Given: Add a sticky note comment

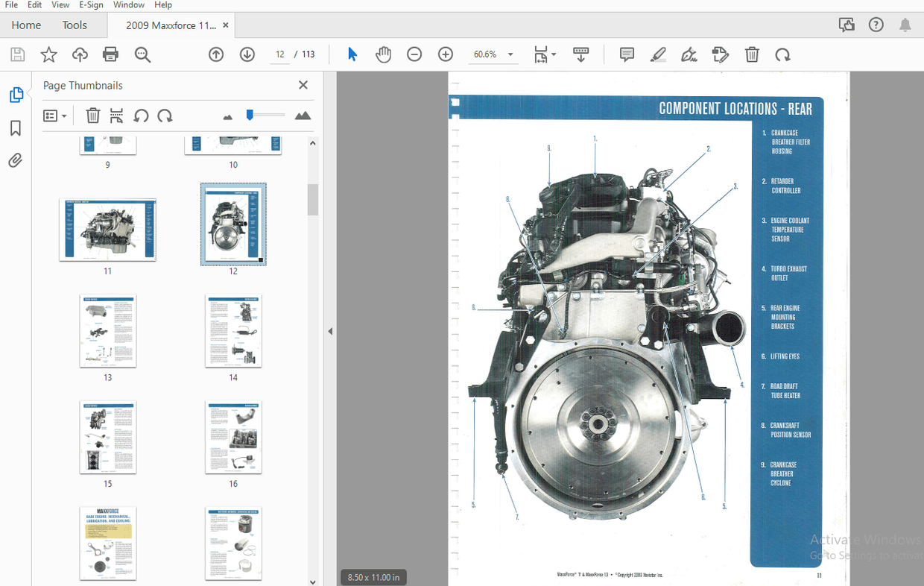Looking at the screenshot, I should click(626, 54).
